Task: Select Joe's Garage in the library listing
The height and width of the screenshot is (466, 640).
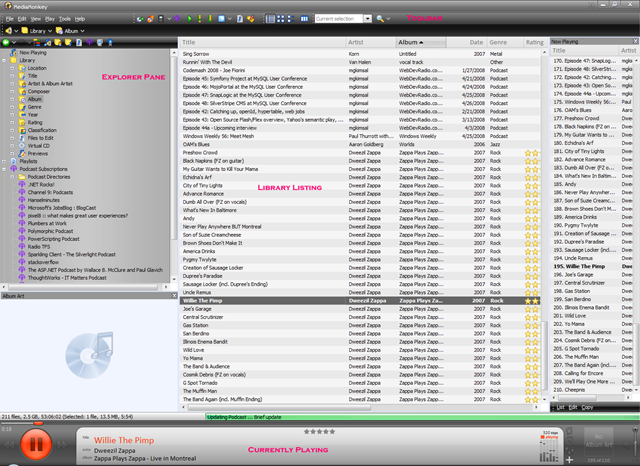Action: [360, 309]
